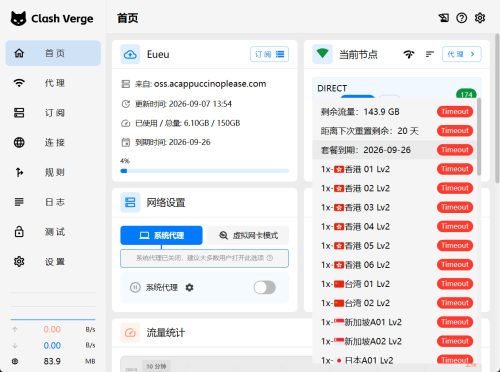Click the 0.00 upload speed value
The width and height of the screenshot is (500, 372).
52,329
